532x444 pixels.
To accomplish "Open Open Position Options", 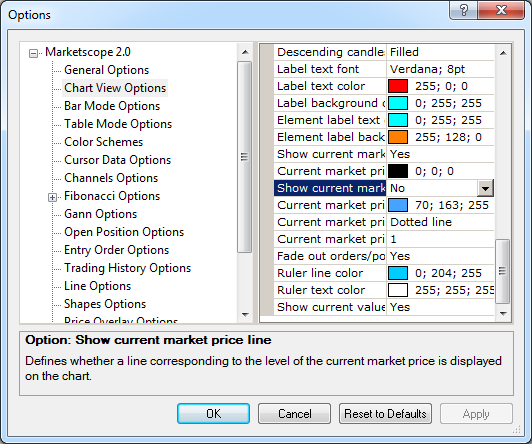I will click(x=124, y=232).
